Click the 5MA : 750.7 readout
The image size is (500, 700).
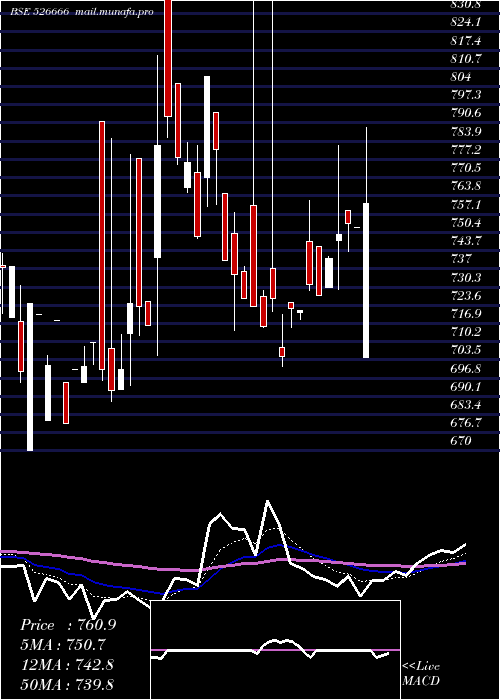[x=62, y=645]
